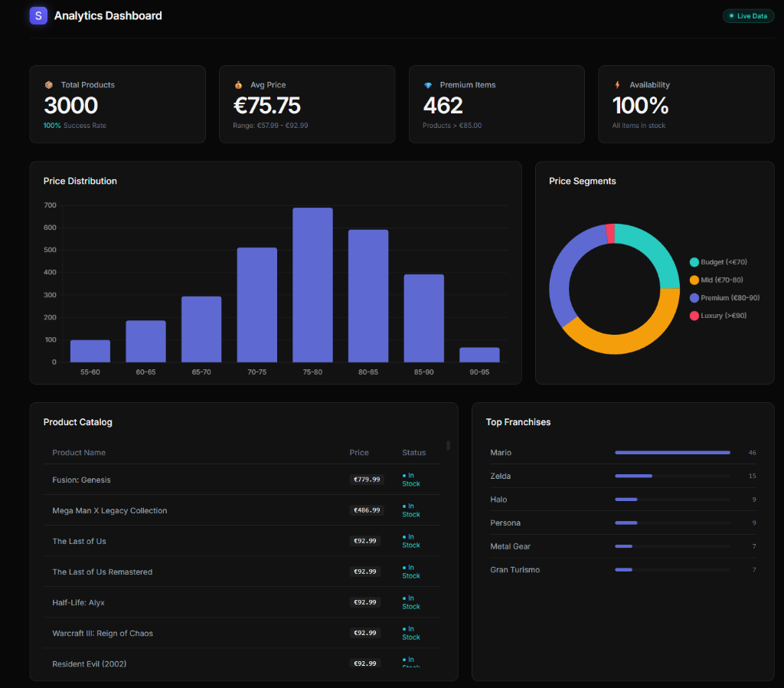Select Resident Evil (2002) row

[x=243, y=659]
